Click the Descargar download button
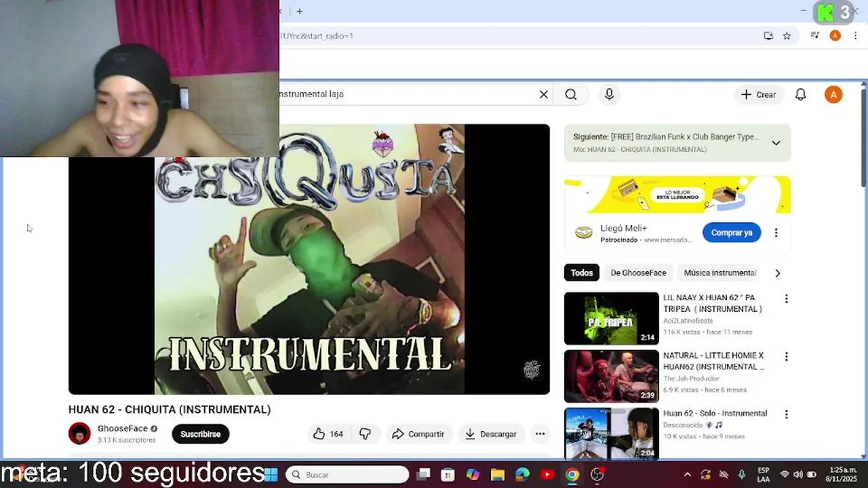 point(490,434)
